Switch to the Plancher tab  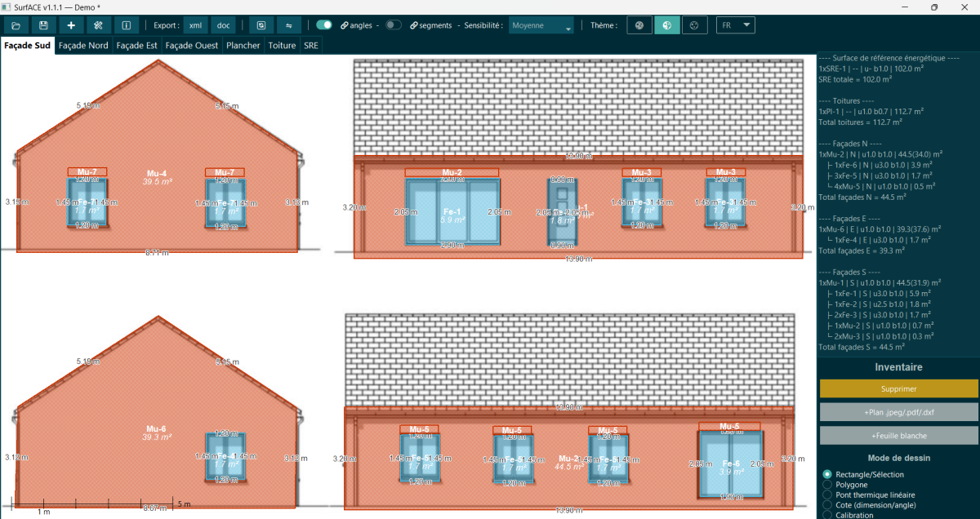click(243, 46)
